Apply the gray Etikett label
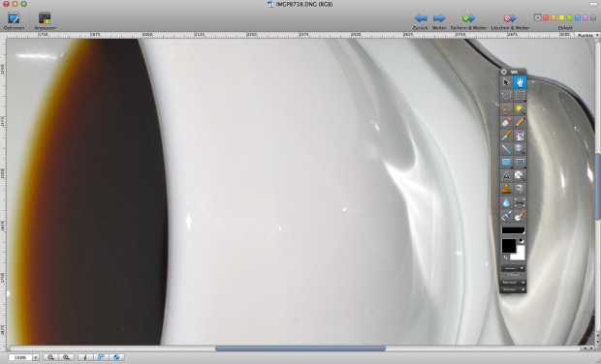Screen dimensions: 601x364 click(x=593, y=17)
